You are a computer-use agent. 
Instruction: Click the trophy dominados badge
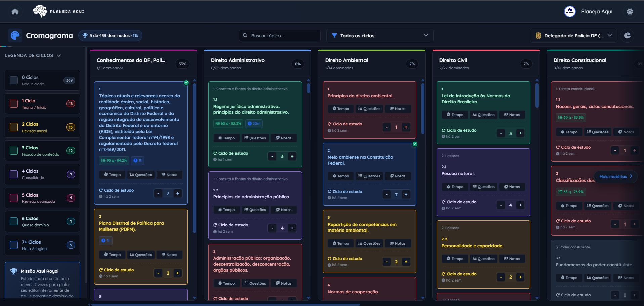(x=110, y=36)
